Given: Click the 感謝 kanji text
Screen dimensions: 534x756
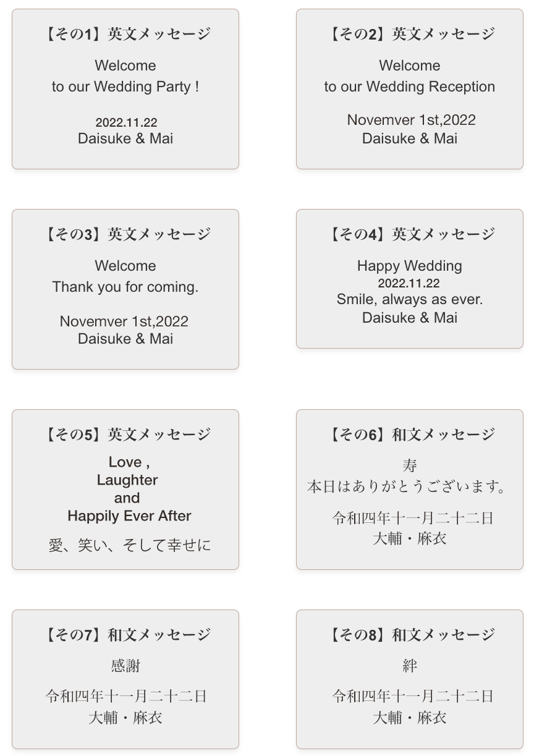Looking at the screenshot, I should 125,666.
